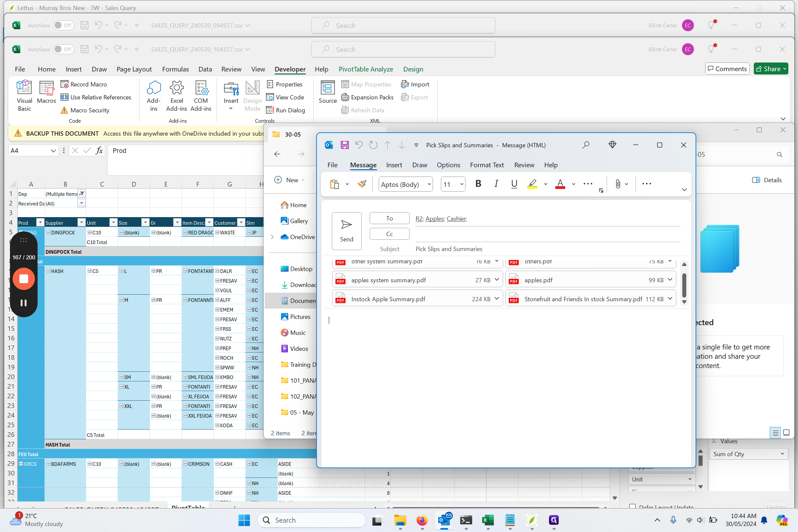Apply yellow text highlight color
The image size is (798, 532).
pyautogui.click(x=532, y=184)
